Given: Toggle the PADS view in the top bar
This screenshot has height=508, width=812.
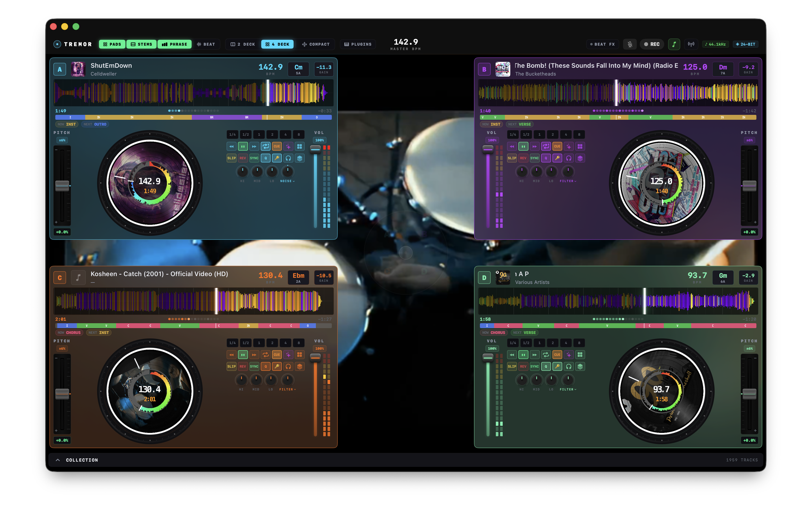Looking at the screenshot, I should 112,44.
